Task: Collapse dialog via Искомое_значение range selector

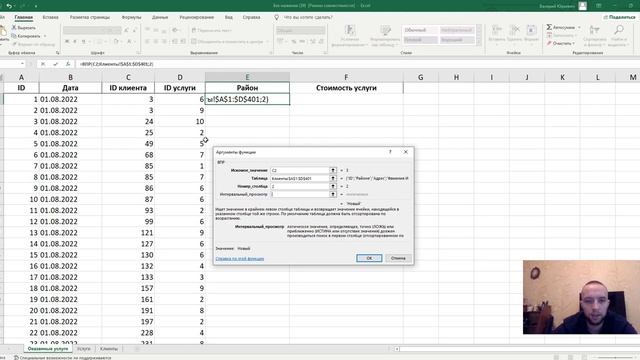Action: coord(333,170)
